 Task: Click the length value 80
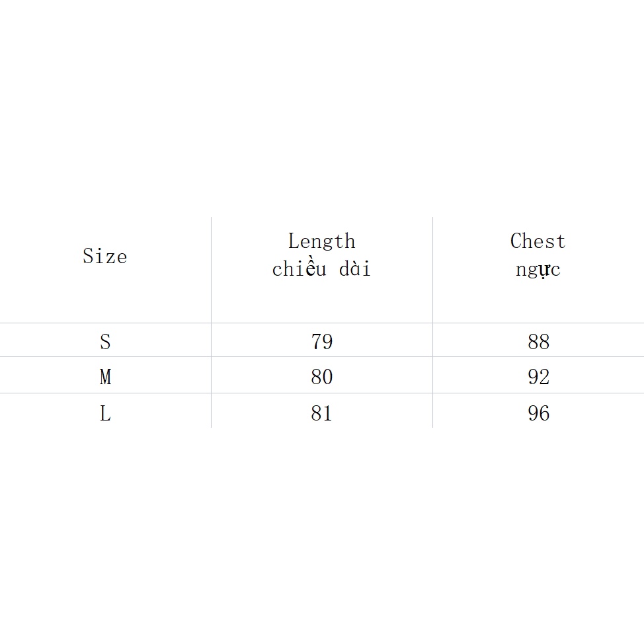point(321,377)
